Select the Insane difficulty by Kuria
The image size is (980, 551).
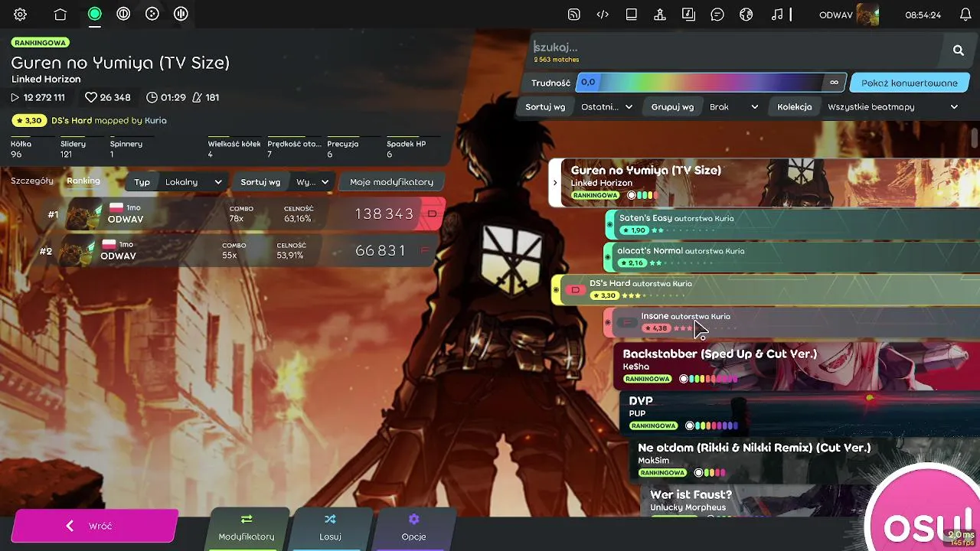792,322
